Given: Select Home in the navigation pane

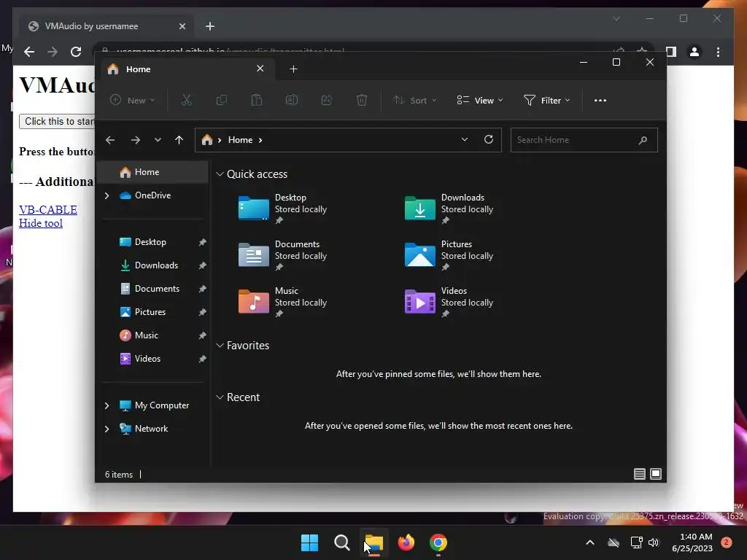Looking at the screenshot, I should (x=152, y=172).
